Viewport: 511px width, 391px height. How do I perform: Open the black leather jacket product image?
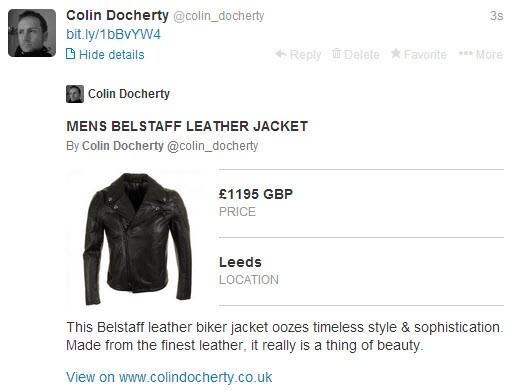click(x=138, y=238)
